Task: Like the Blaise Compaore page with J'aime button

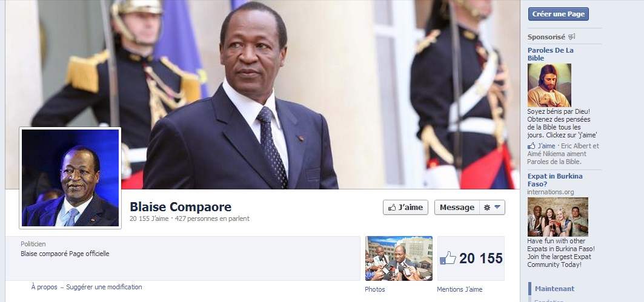Action: [405, 207]
